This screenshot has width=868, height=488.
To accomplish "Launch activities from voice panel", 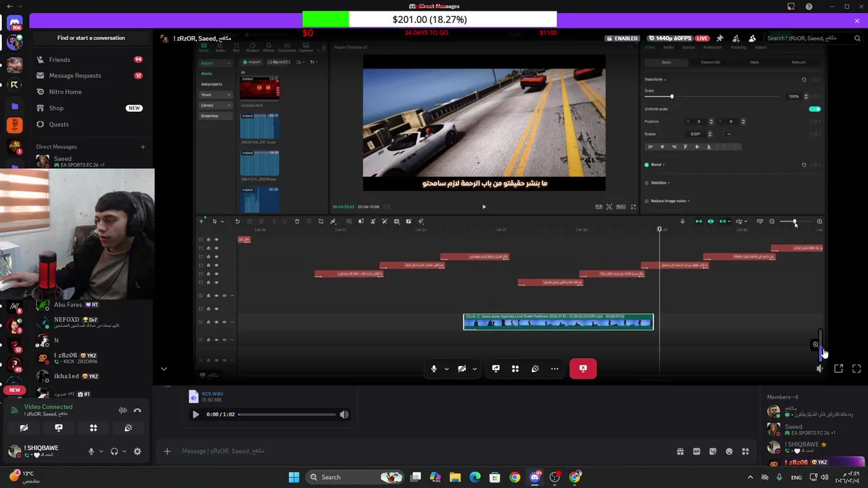I will click(x=94, y=428).
